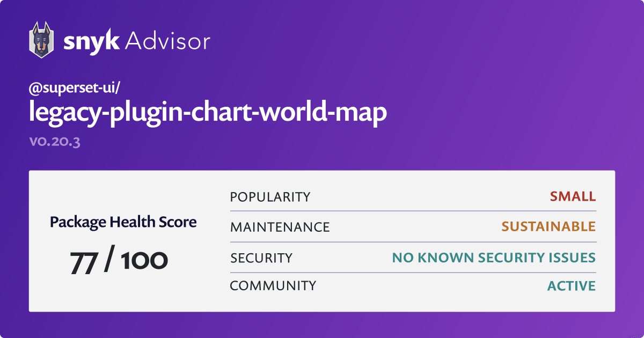
Task: Click the MAINTENANCE label
Action: (x=280, y=227)
